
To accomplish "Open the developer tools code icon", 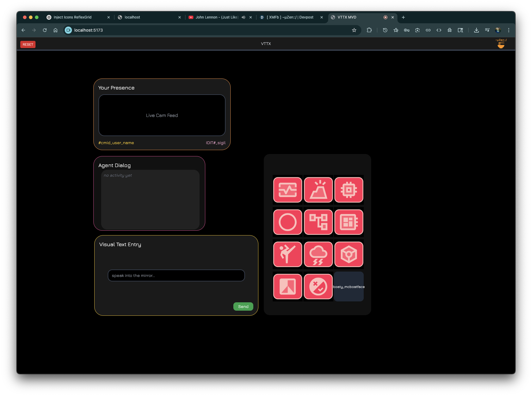I will (439, 30).
